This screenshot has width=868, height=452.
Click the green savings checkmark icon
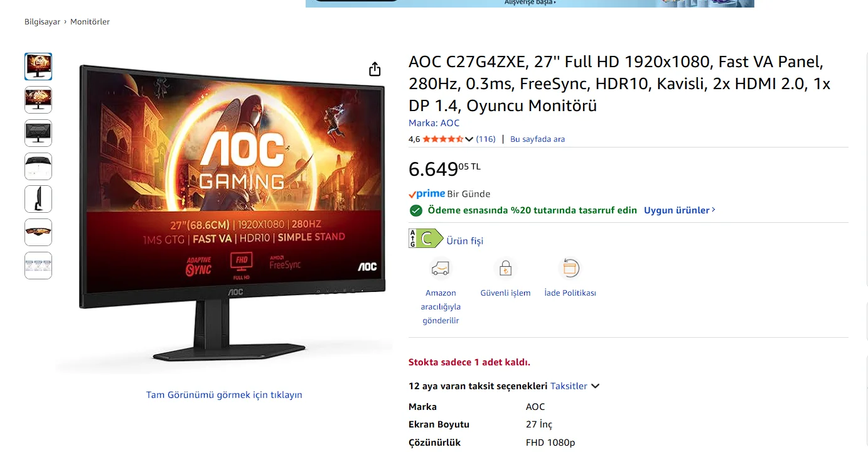coord(415,210)
